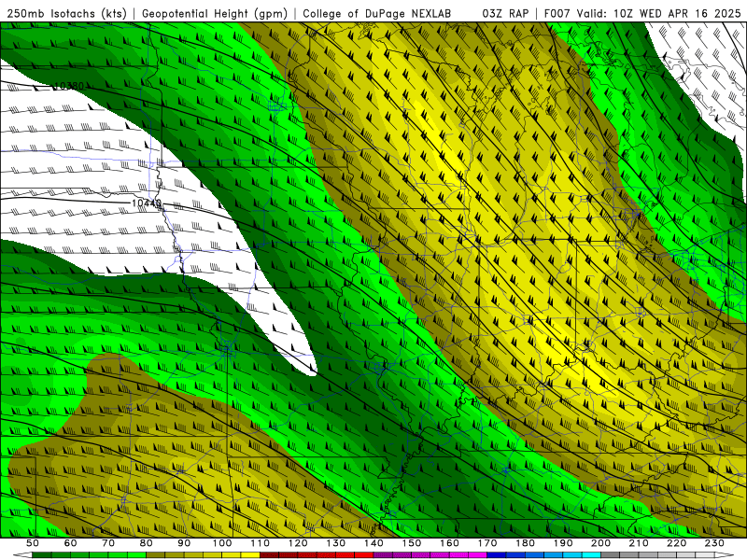This screenshot has width=747, height=560.
Task: Click the 10380 height contour label
Action: coord(69,86)
